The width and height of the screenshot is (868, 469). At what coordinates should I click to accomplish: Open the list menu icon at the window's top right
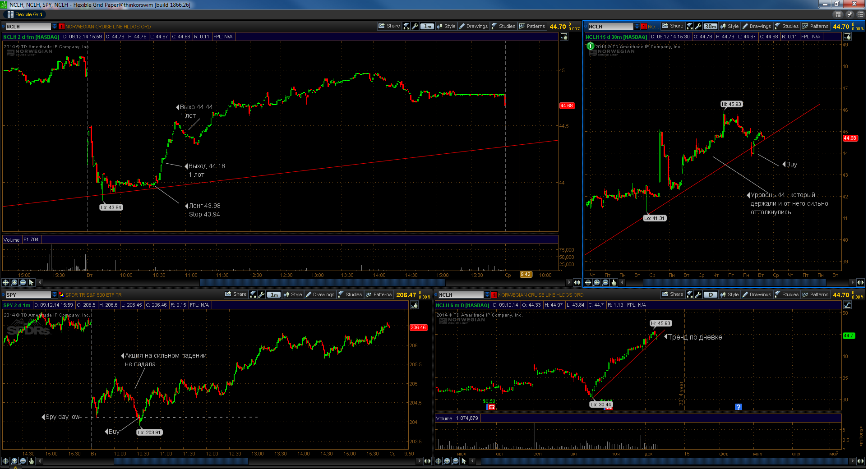[x=860, y=14]
